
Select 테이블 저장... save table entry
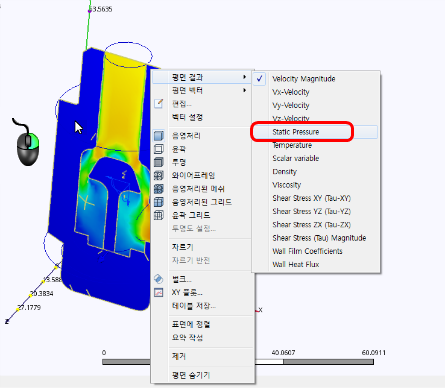pyautogui.click(x=194, y=306)
